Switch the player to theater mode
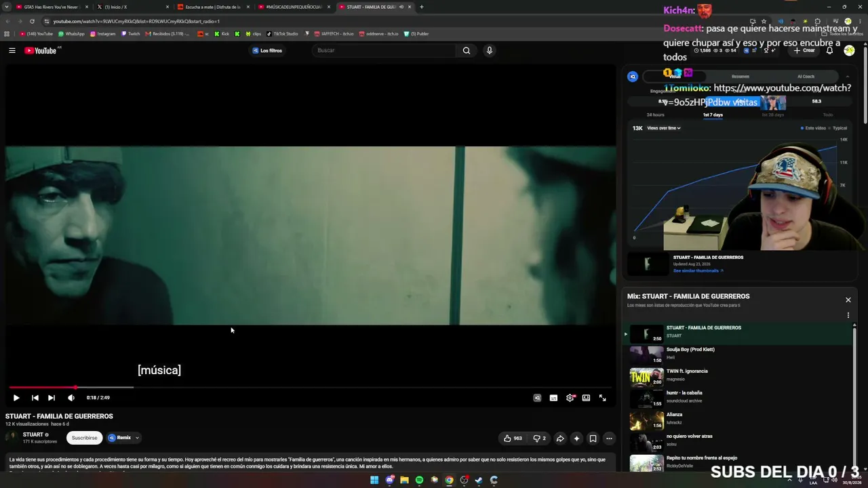 tap(586, 398)
